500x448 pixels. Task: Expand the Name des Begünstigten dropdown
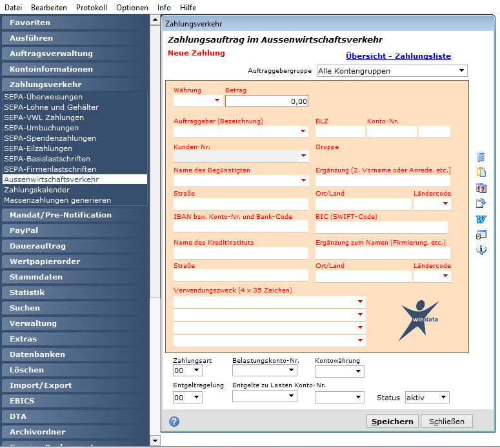point(304,180)
